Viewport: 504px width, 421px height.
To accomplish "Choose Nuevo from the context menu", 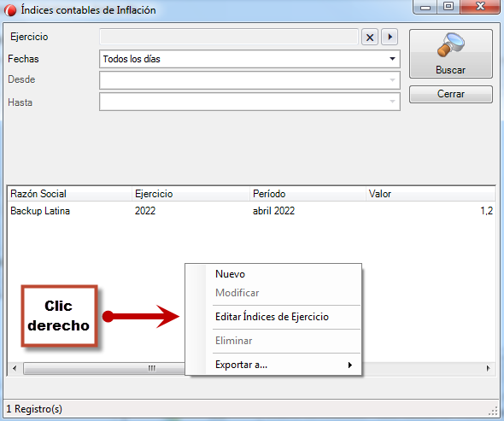I will point(230,274).
